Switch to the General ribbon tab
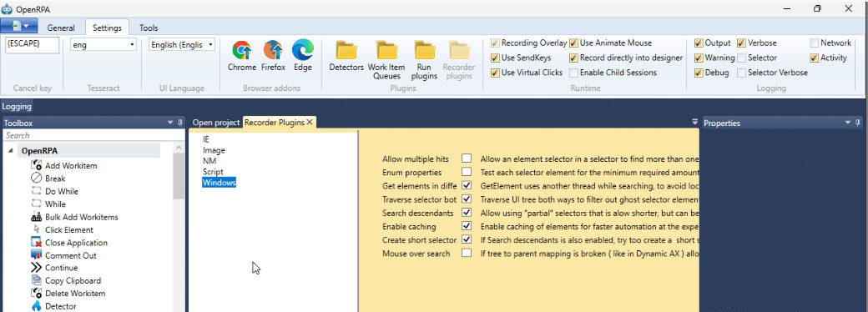 click(x=61, y=28)
